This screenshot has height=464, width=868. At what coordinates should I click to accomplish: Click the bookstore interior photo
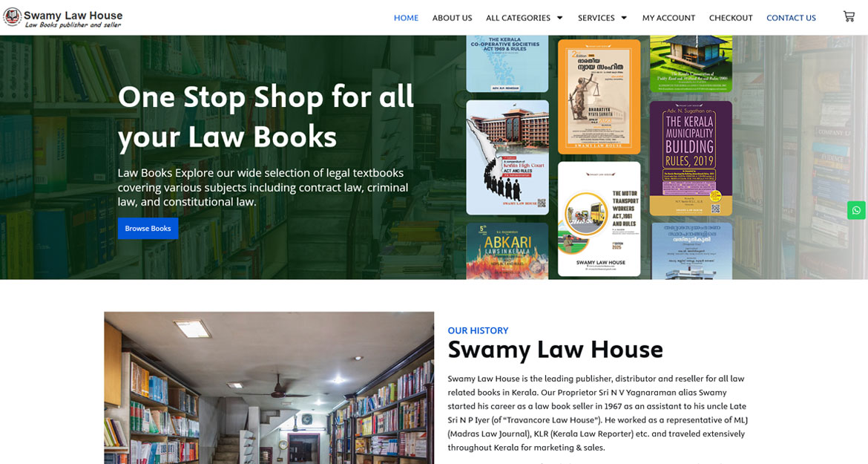pos(269,388)
